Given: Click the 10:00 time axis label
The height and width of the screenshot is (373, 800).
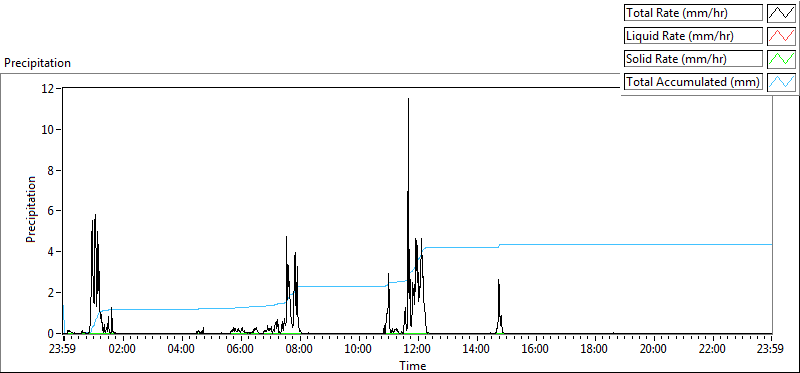Looking at the screenshot, I should click(x=359, y=350).
